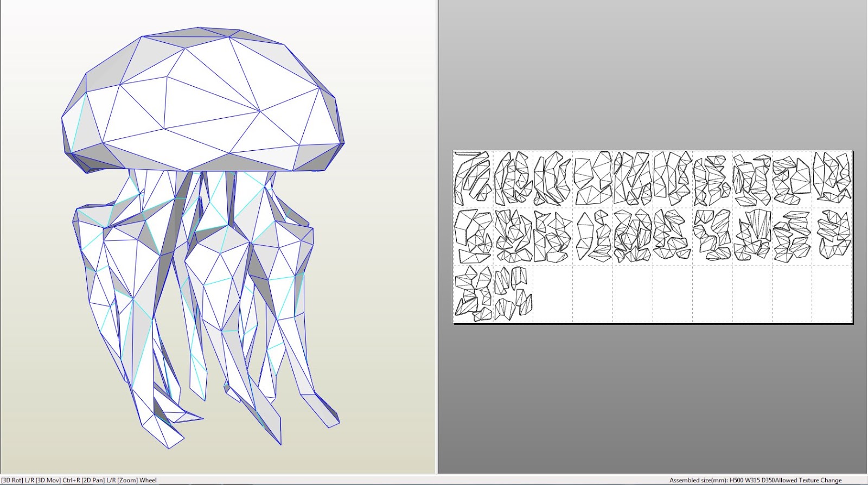The image size is (868, 485).
Task: Select the first pattern page in the top row
Action: [474, 179]
